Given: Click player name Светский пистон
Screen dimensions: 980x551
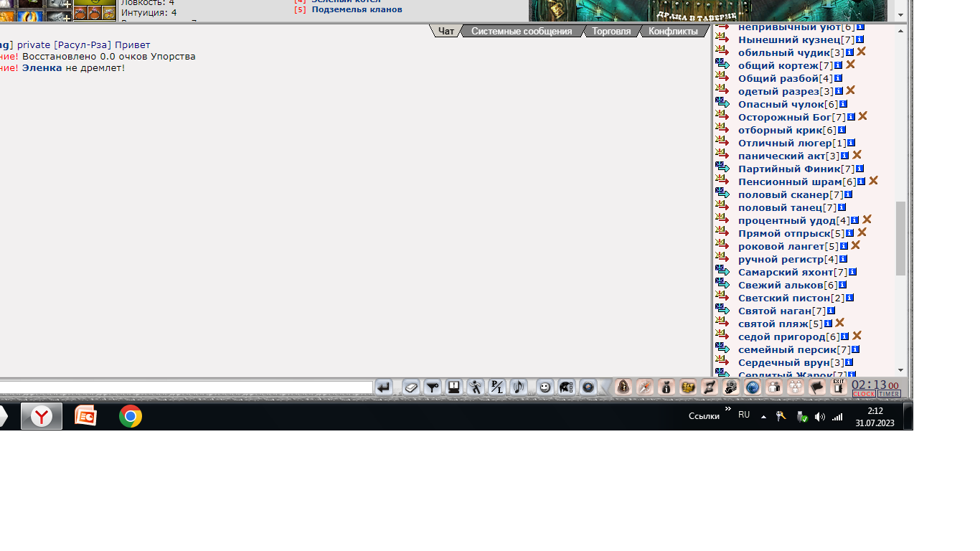Looking at the screenshot, I should tap(784, 298).
